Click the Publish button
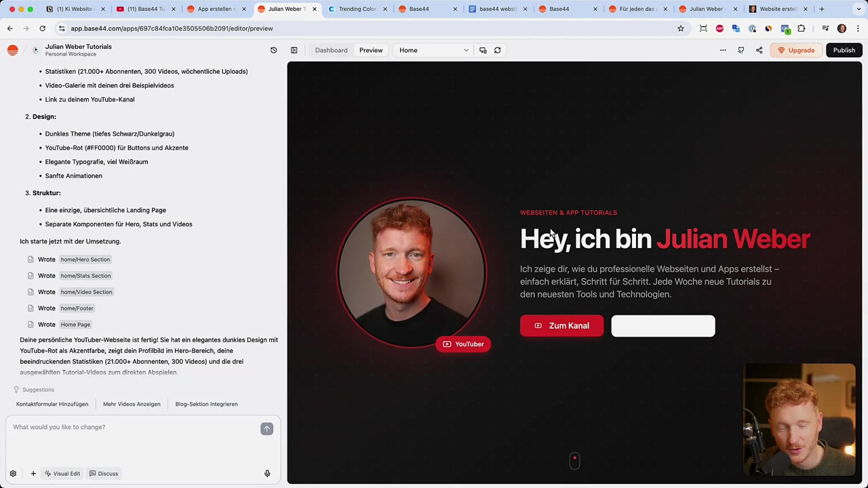 (x=844, y=50)
